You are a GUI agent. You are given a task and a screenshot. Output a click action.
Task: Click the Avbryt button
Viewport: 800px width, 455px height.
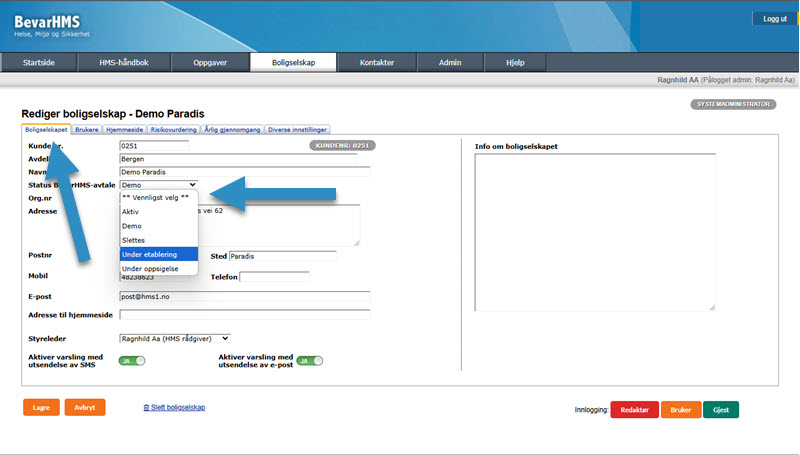84,408
